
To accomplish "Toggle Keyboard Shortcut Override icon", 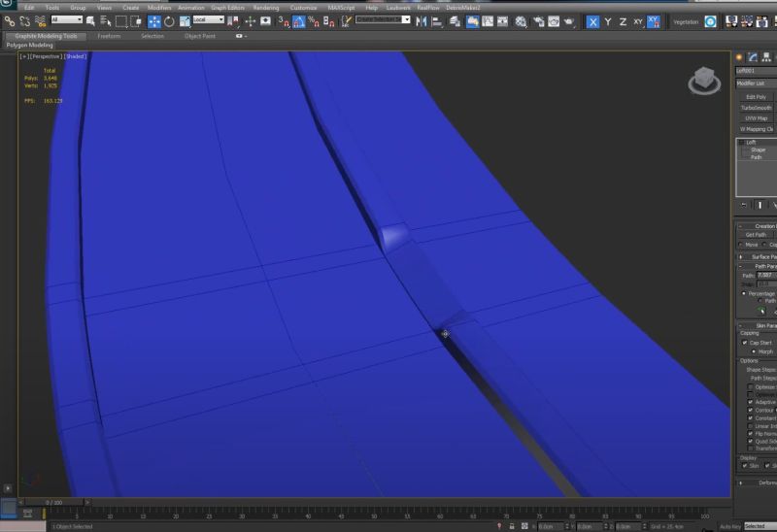I will tap(265, 21).
